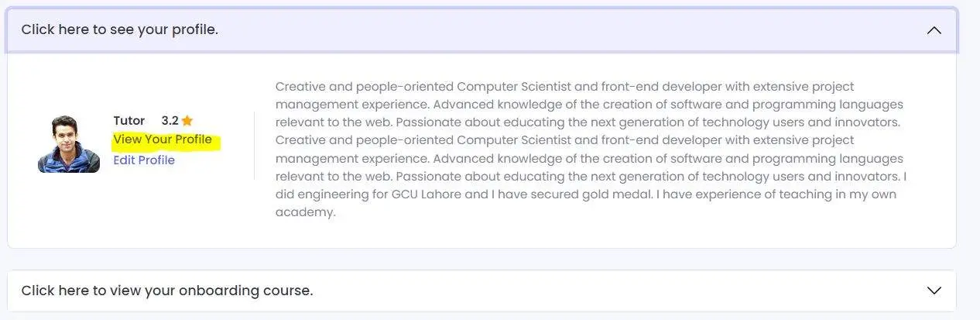The height and width of the screenshot is (320, 980).
Task: Open the tutor's profile photo
Action: point(69,144)
